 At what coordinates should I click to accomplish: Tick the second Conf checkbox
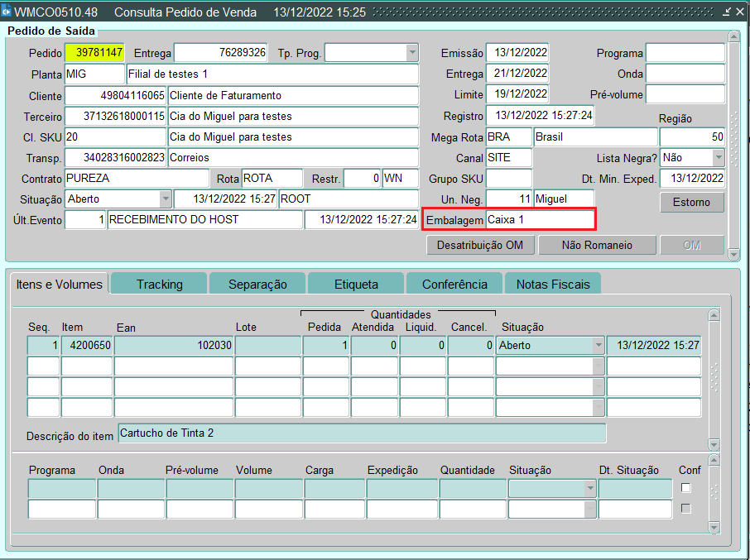point(686,509)
